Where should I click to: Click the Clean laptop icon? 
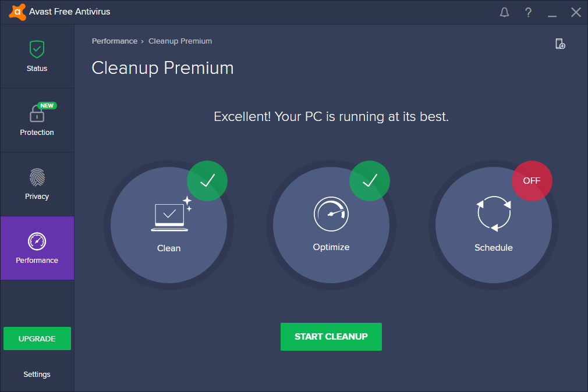click(170, 215)
